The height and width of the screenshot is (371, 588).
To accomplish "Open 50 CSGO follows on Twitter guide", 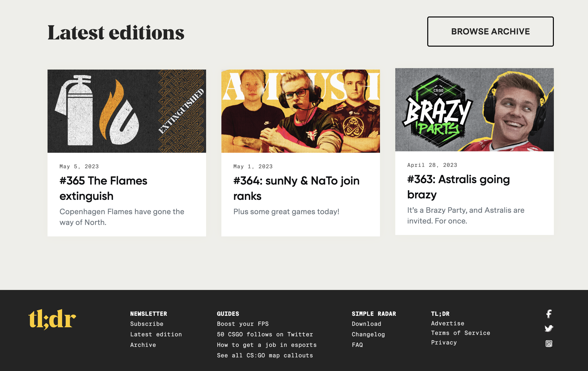I will (x=265, y=334).
